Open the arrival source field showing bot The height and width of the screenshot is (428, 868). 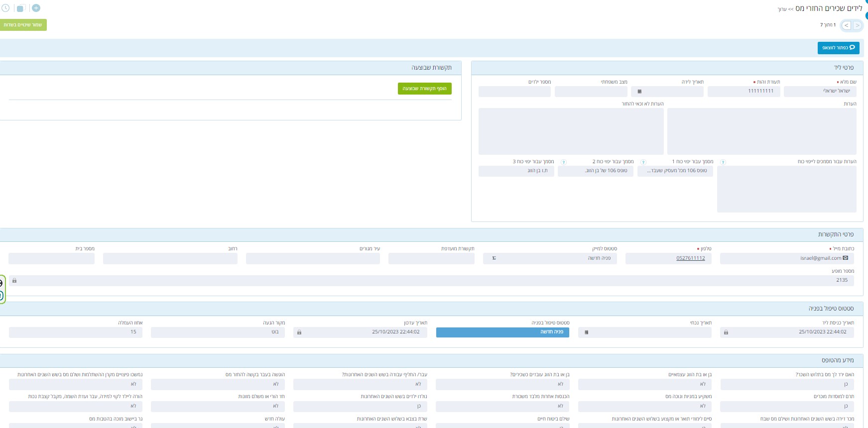218,332
